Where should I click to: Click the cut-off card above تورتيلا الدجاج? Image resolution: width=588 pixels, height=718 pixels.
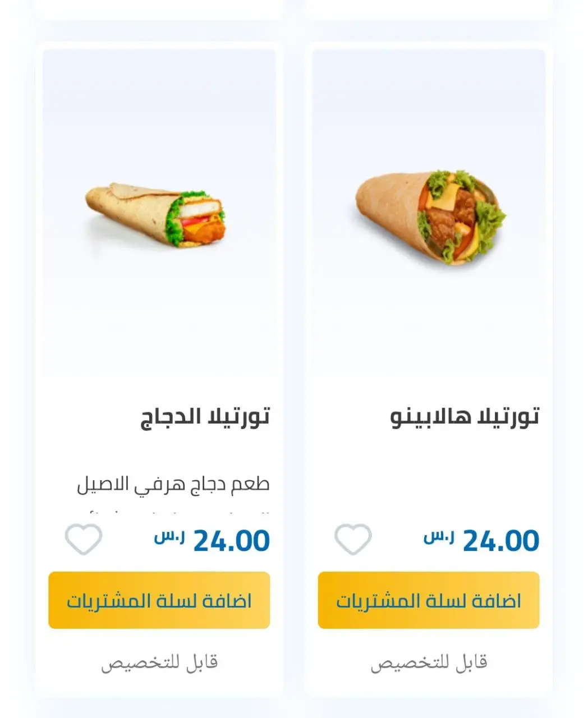(159, 10)
